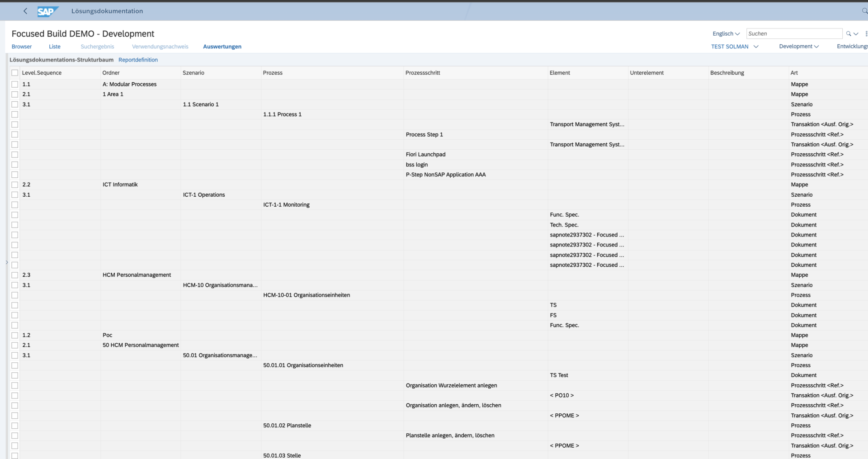Open the shell bar search icon
This screenshot has height=459, width=868.
[x=864, y=11]
